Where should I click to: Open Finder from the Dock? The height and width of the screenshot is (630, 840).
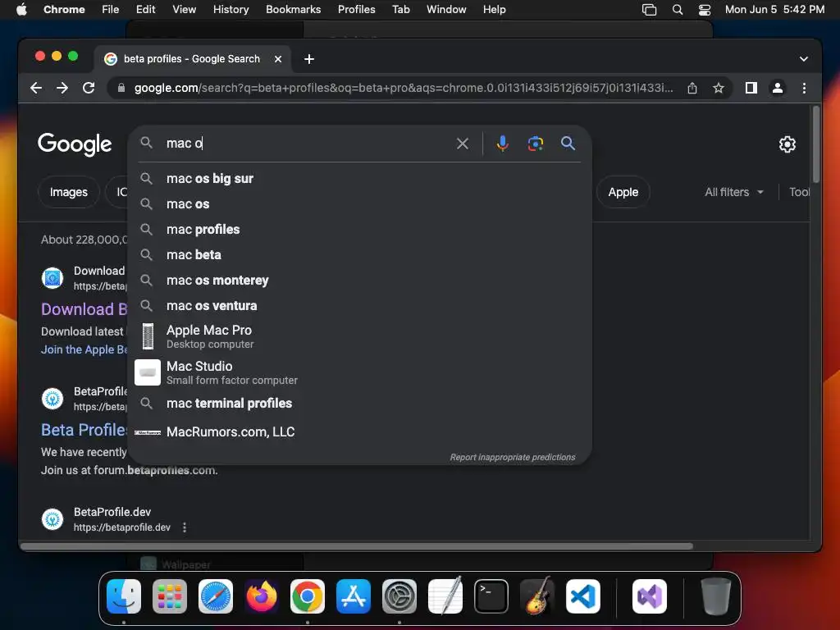(124, 596)
